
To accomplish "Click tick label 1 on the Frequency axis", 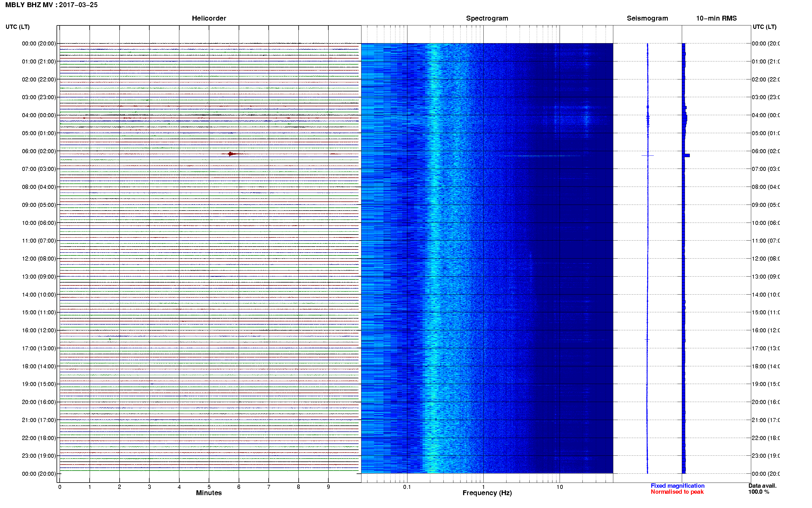I will tap(483, 487).
